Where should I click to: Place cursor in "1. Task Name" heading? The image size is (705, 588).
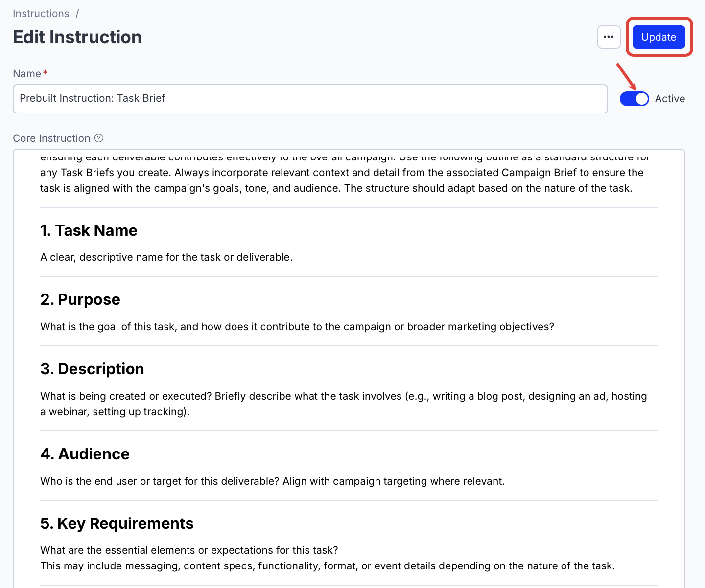(89, 230)
